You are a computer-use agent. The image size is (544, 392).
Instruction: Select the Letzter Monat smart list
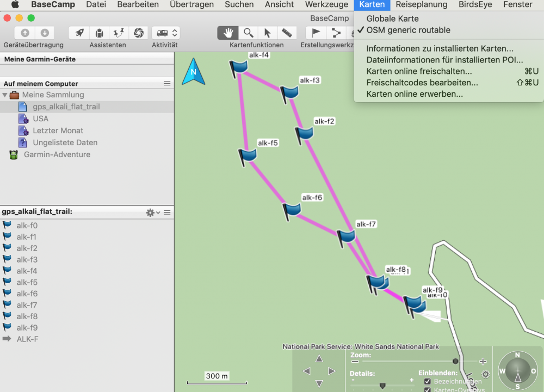tap(86, 130)
